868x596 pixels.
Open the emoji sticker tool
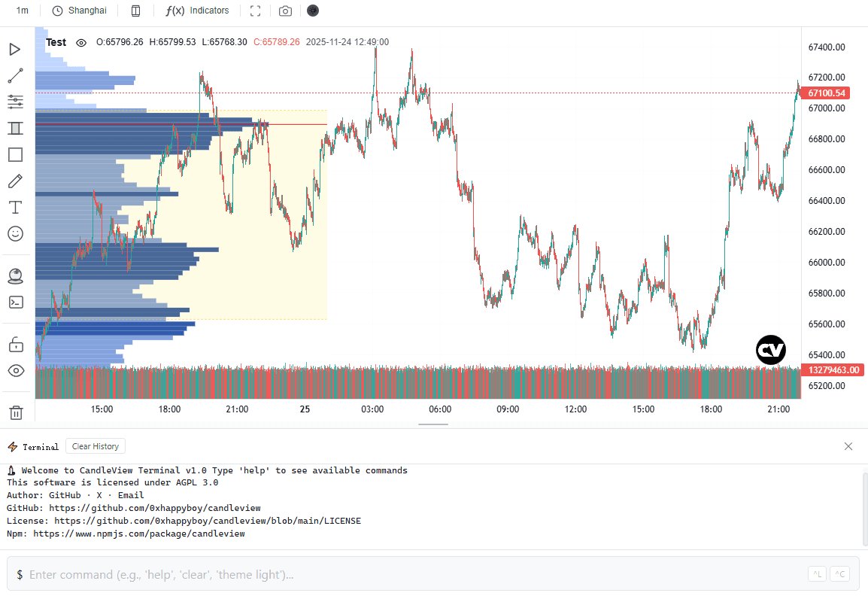15,234
